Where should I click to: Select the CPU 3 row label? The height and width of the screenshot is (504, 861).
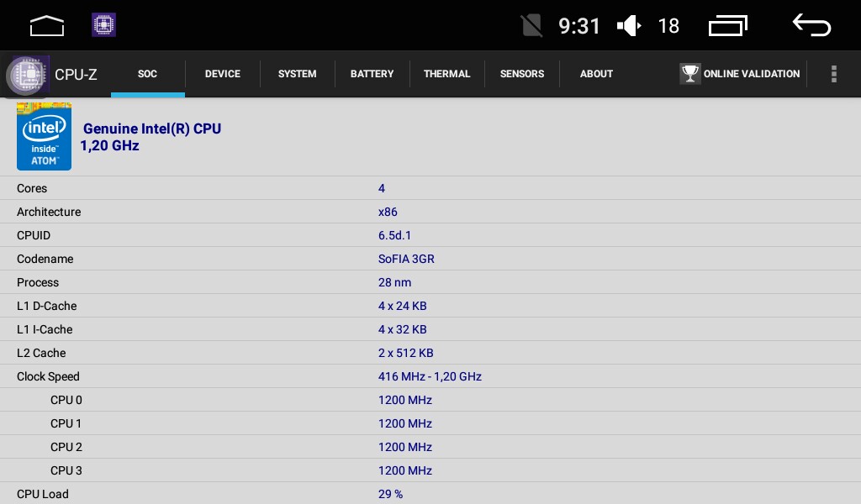pos(66,470)
